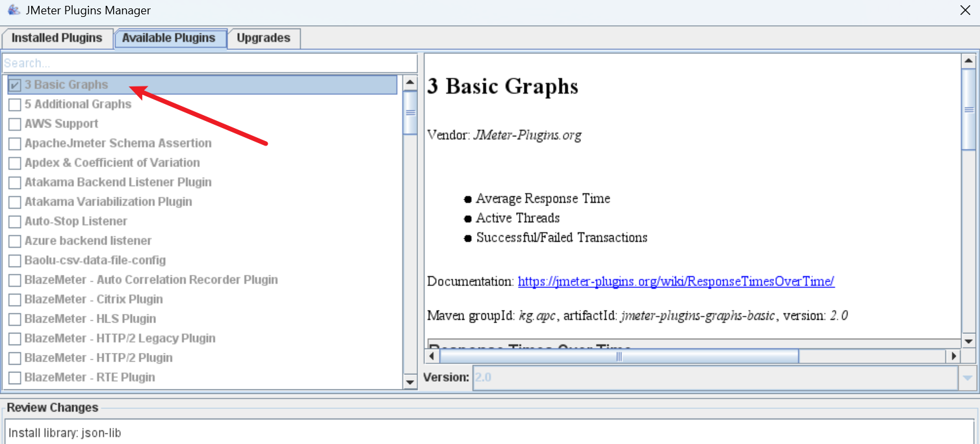This screenshot has height=444, width=980.
Task: Tick BlazeMeter - Citrix Plugin checkbox
Action: click(x=15, y=300)
